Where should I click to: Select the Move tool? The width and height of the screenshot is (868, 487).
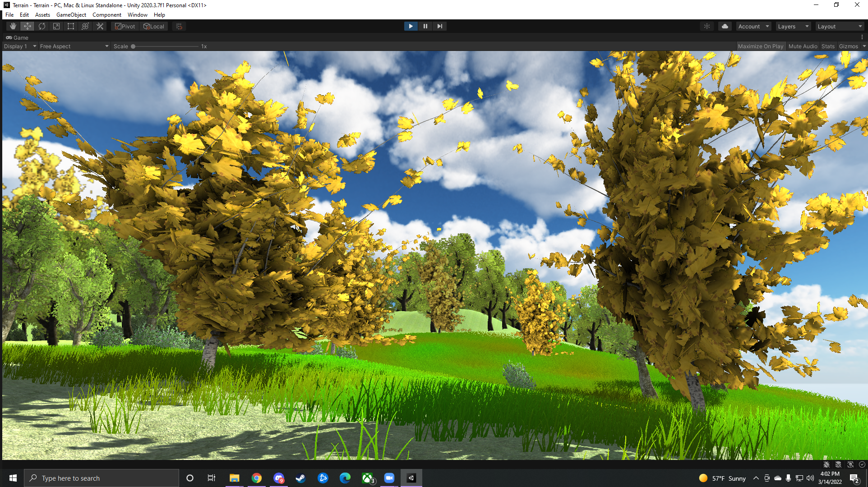point(28,26)
